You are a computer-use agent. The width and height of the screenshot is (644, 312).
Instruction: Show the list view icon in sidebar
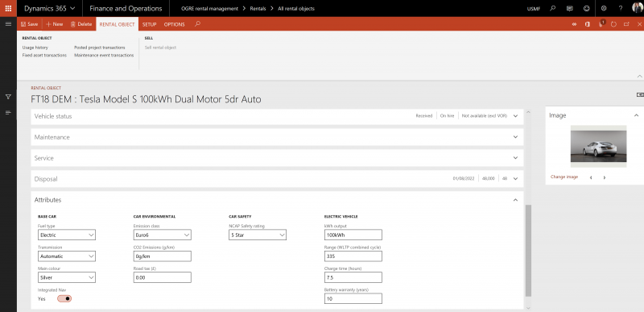tap(8, 113)
